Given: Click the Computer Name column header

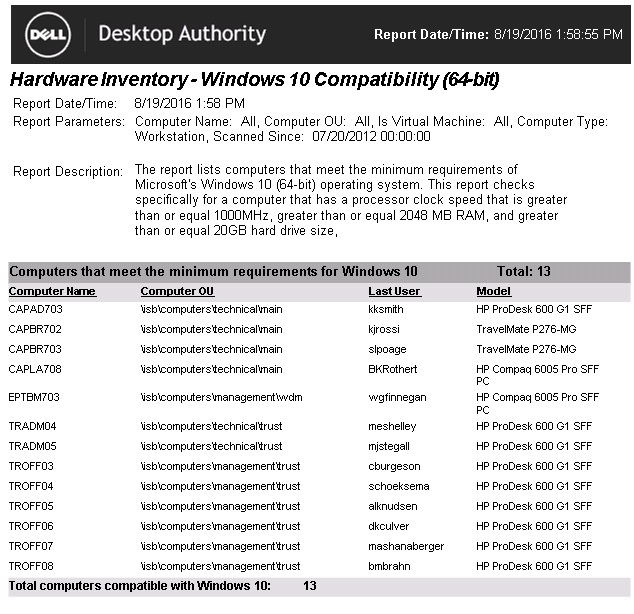Looking at the screenshot, I should (52, 291).
